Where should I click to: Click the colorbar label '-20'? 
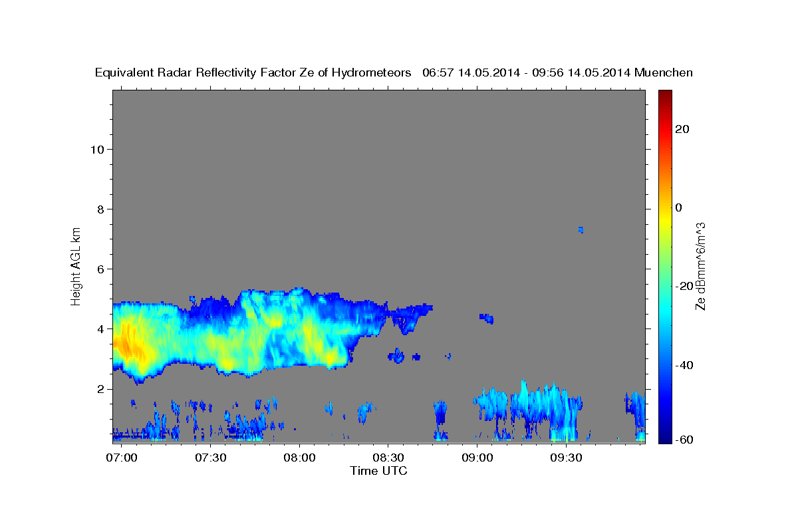click(x=684, y=287)
